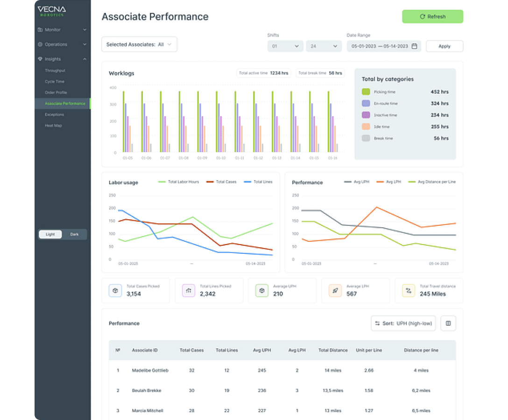
Task: Open the shift start 01 dropdown
Action: pos(285,46)
